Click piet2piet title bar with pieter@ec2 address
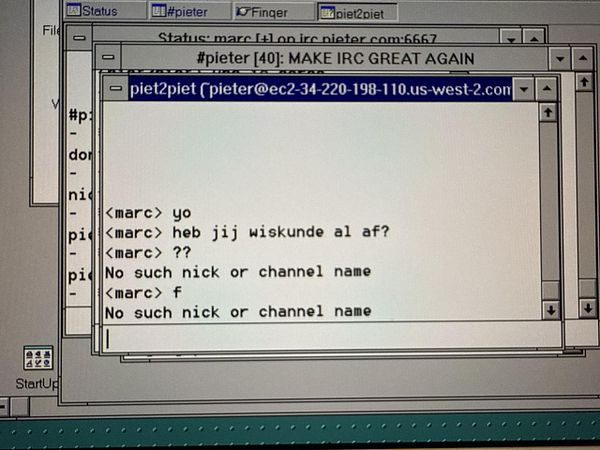The image size is (600, 450). pos(320,89)
